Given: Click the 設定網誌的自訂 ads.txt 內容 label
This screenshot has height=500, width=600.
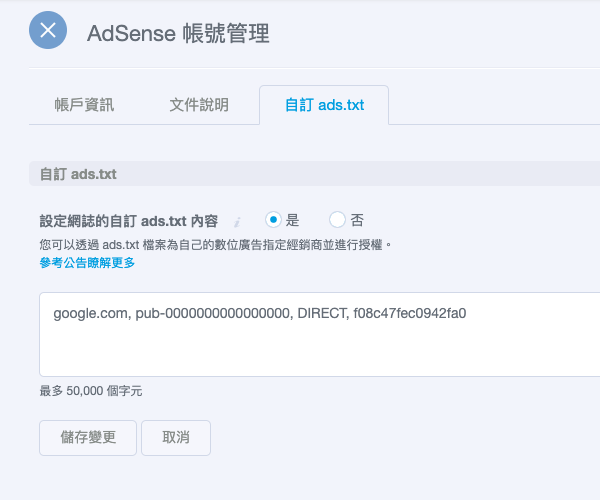Looking at the screenshot, I should 129,221.
